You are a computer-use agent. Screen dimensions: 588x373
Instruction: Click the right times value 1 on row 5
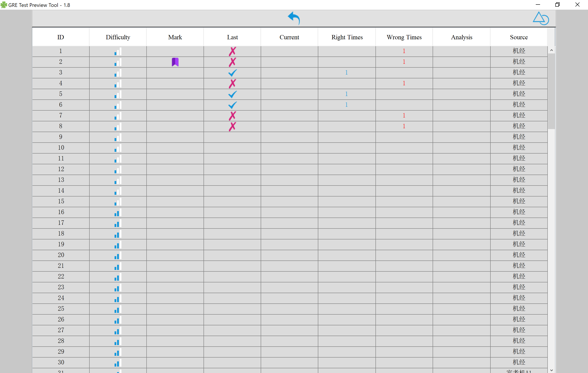pyautogui.click(x=347, y=93)
